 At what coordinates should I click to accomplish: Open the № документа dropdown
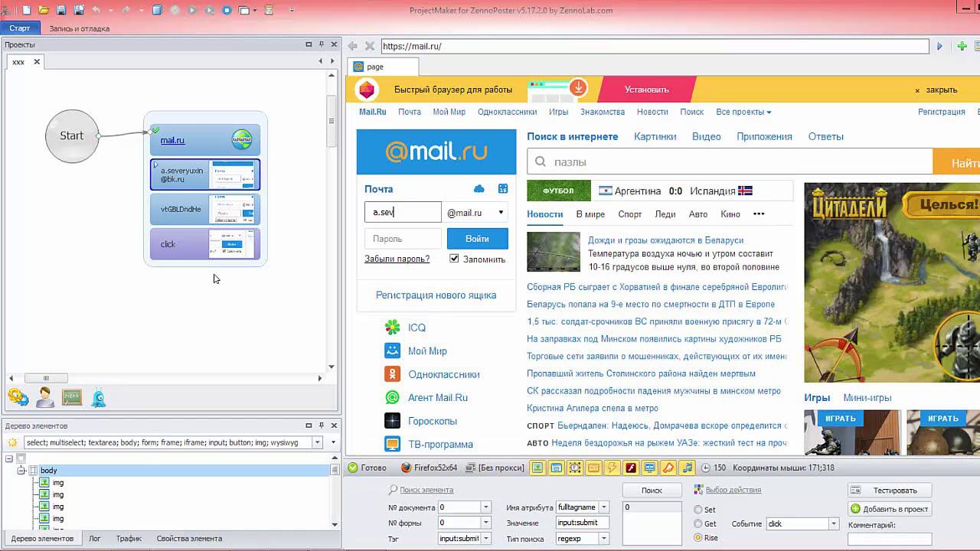(485, 507)
